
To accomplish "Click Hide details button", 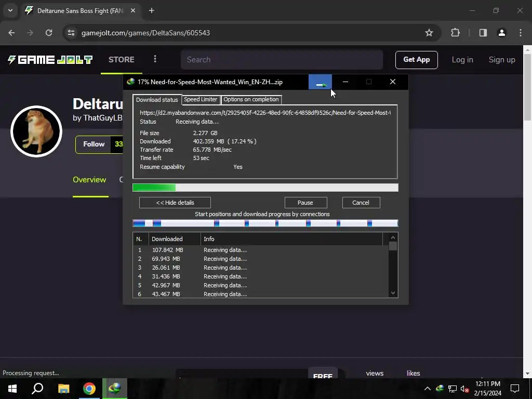I will click(x=175, y=203).
